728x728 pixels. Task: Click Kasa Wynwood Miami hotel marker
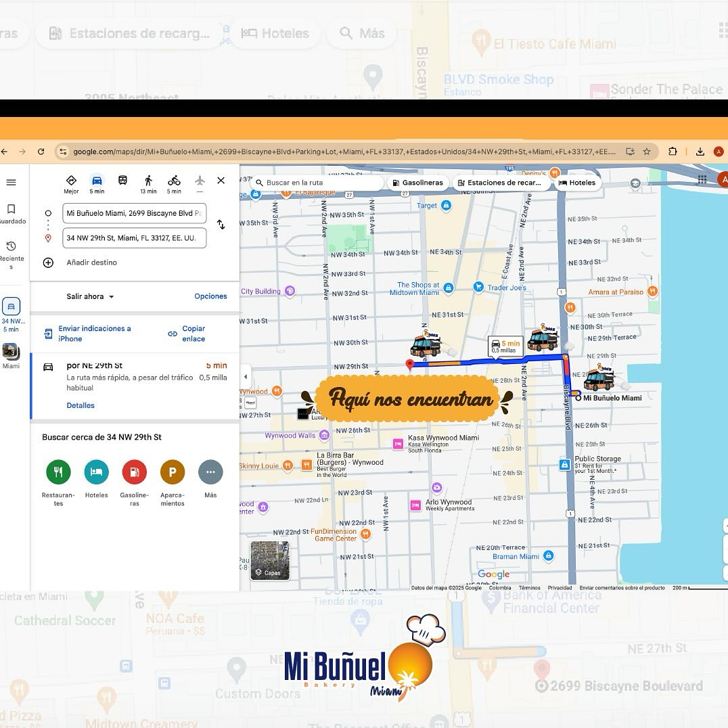pyautogui.click(x=398, y=444)
